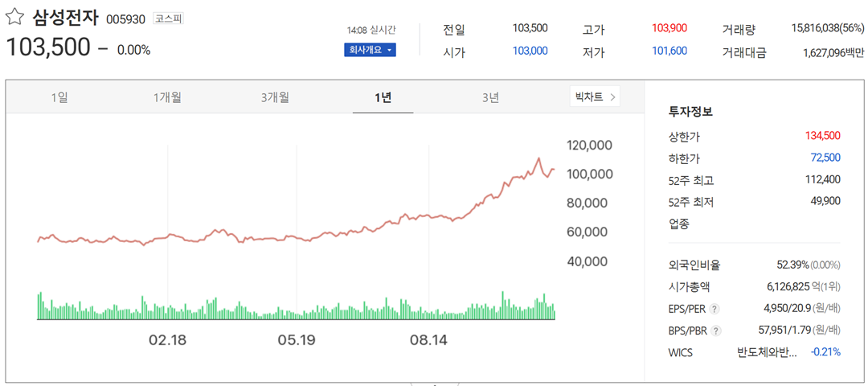Image resolution: width=868 pixels, height=386 pixels.
Task: Click the 시가 value 103,000
Action: point(530,51)
